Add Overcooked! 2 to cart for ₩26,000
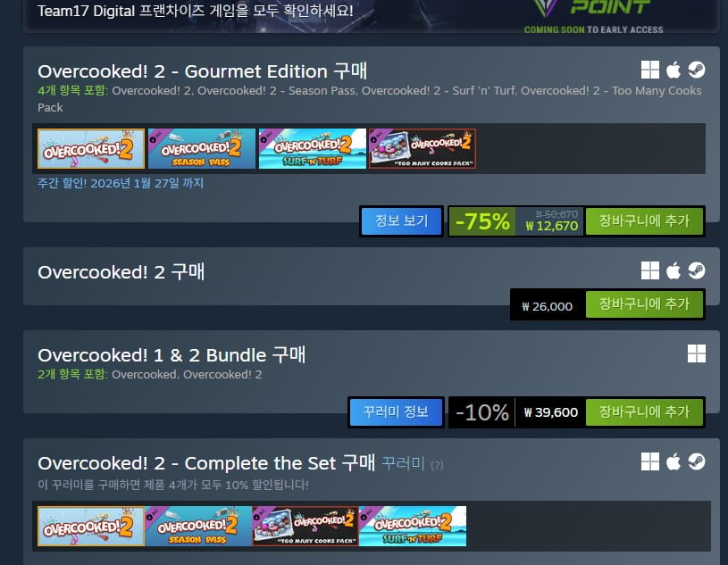 point(644,304)
